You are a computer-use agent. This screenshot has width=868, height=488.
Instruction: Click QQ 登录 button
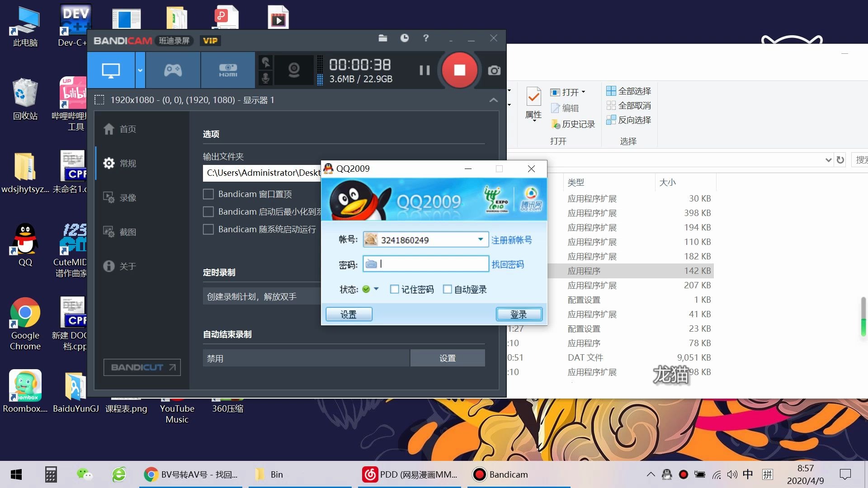519,314
